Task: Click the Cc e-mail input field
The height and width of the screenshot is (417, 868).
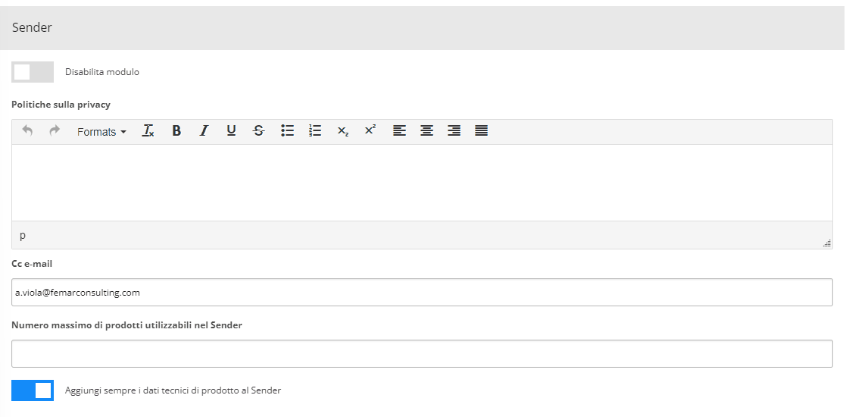Action: (422, 293)
